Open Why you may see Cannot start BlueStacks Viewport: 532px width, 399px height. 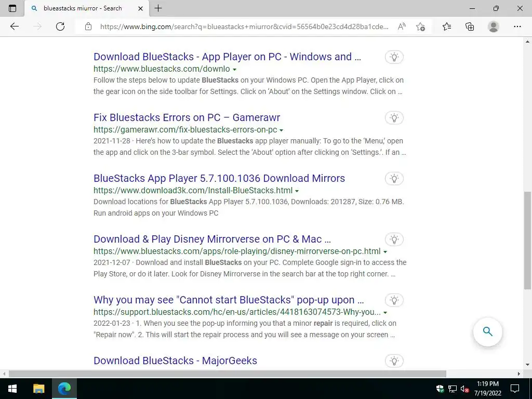click(x=229, y=300)
